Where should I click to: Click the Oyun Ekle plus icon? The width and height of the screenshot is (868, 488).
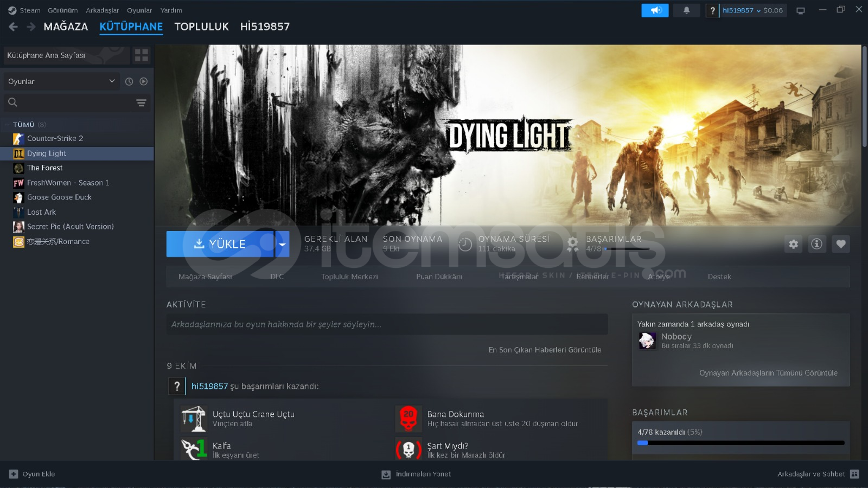tap(14, 474)
